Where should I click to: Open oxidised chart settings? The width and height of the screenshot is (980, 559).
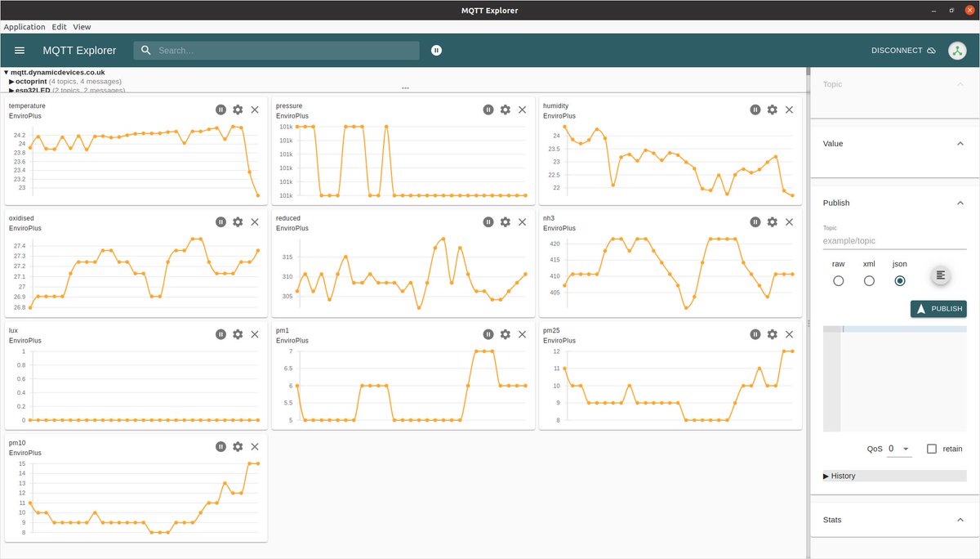[x=238, y=221]
